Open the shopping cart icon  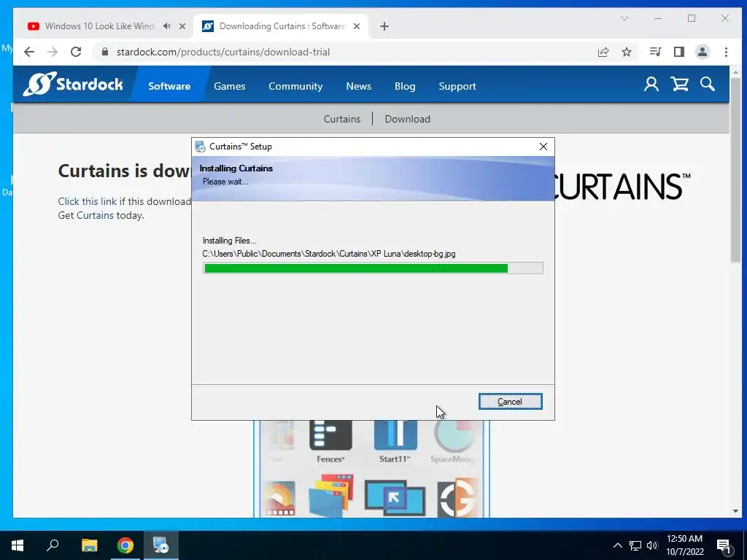[679, 85]
